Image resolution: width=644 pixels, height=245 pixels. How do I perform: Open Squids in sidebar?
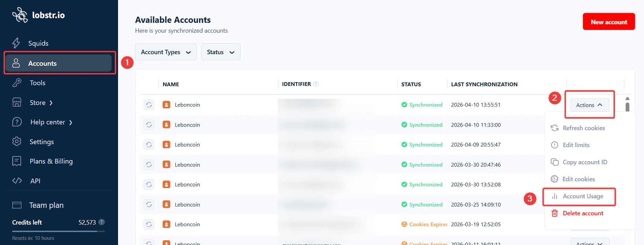(x=38, y=43)
